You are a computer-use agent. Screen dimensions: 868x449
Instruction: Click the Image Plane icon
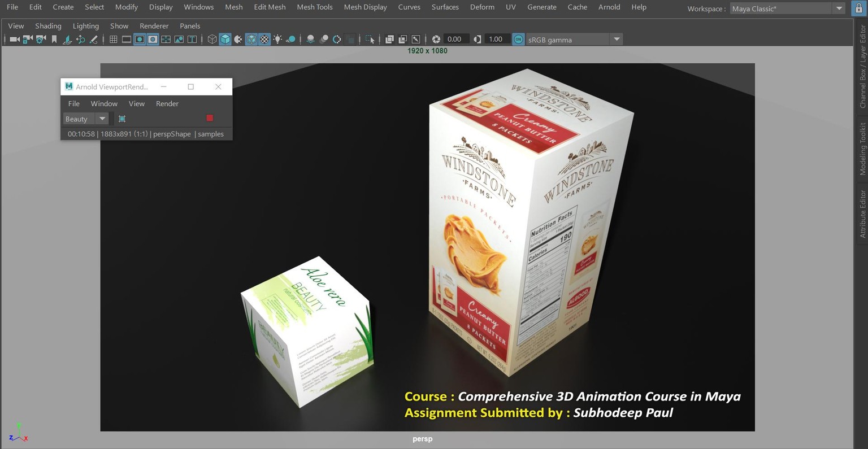point(67,39)
